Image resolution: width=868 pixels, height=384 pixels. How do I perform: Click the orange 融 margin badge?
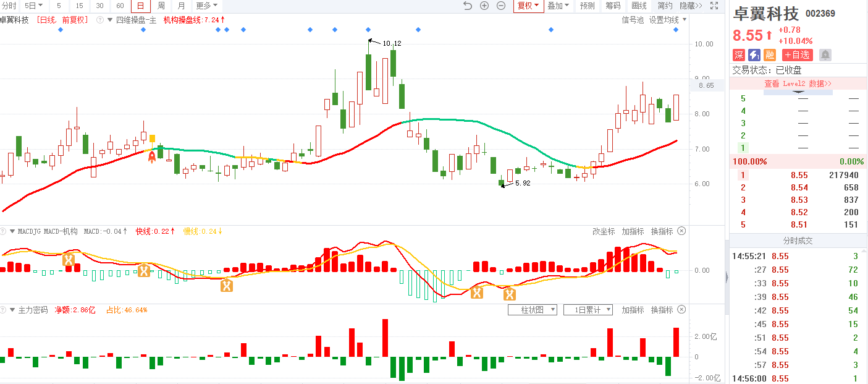770,55
